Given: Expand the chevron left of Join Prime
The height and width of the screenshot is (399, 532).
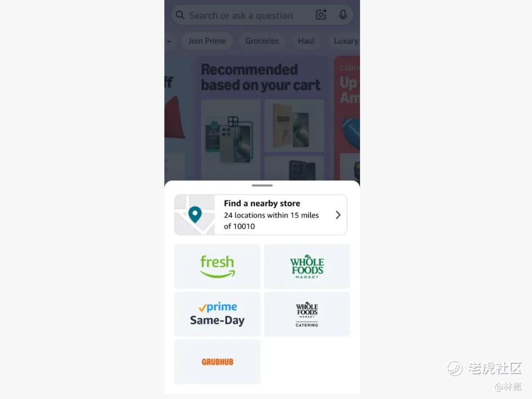Looking at the screenshot, I should pyautogui.click(x=169, y=41).
